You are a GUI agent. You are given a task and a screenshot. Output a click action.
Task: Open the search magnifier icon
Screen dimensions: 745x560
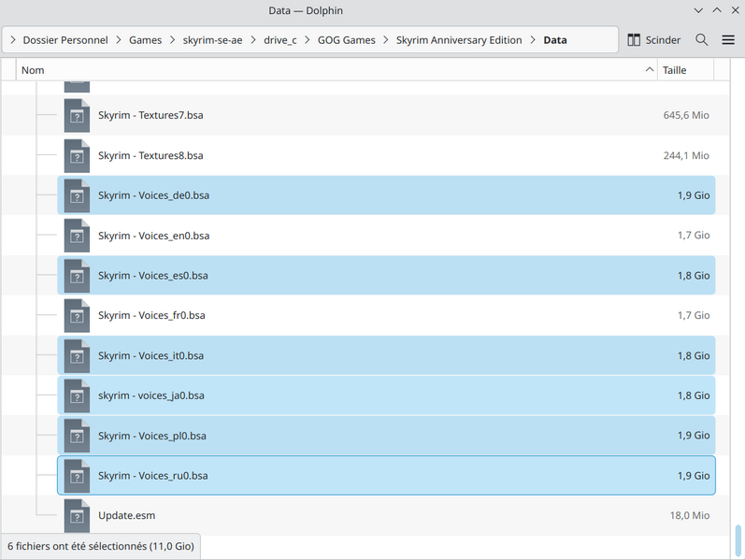click(x=702, y=40)
